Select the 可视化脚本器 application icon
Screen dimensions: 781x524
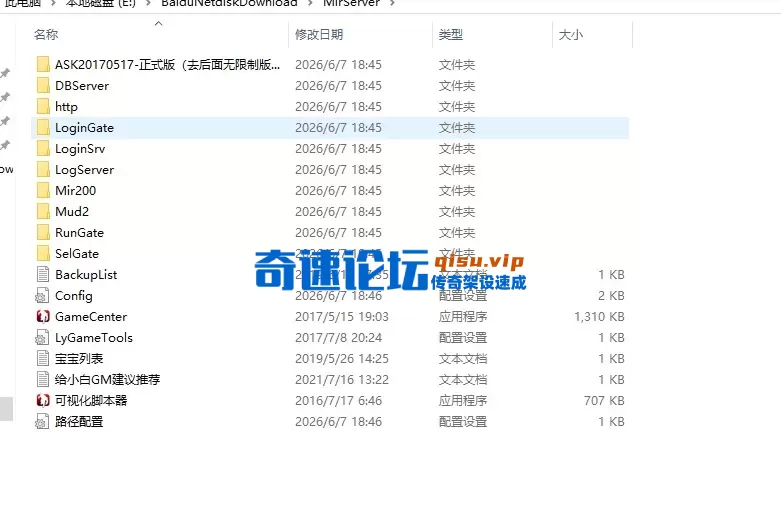click(x=43, y=400)
